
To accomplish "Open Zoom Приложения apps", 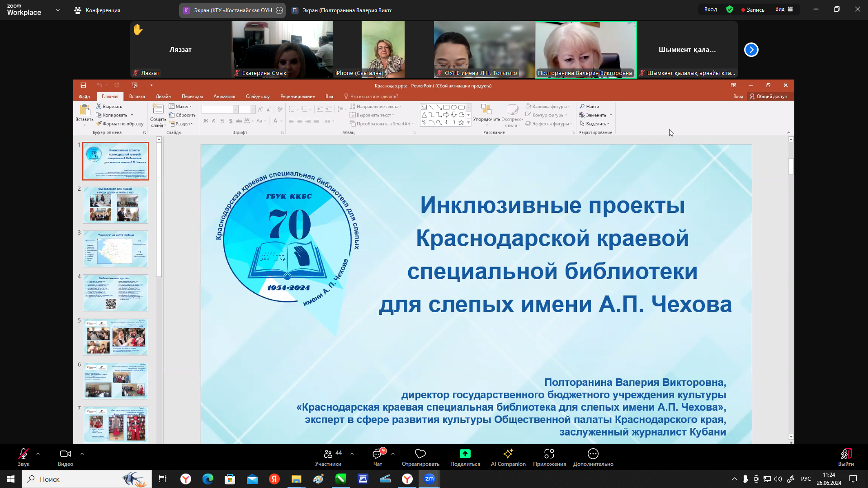I will [x=549, y=457].
